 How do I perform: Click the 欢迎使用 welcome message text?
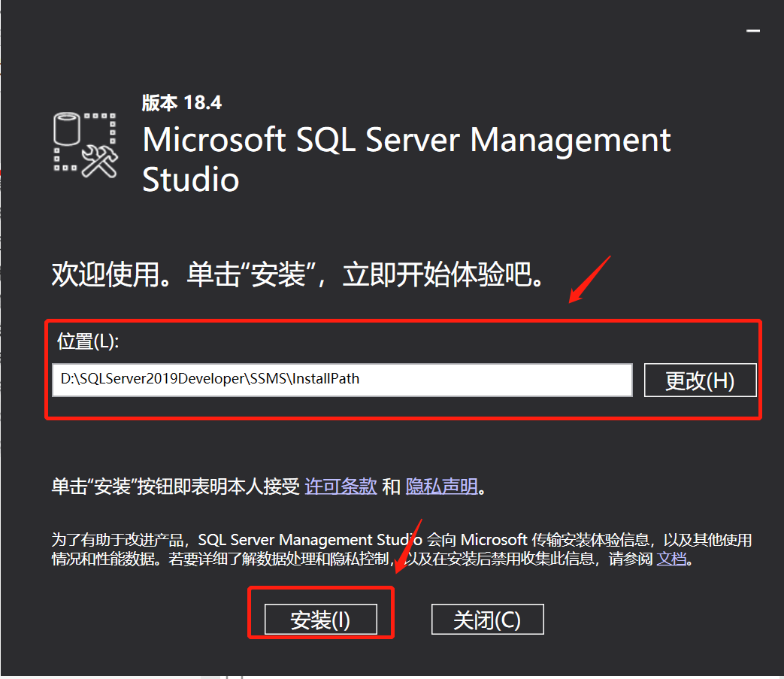click(x=298, y=274)
